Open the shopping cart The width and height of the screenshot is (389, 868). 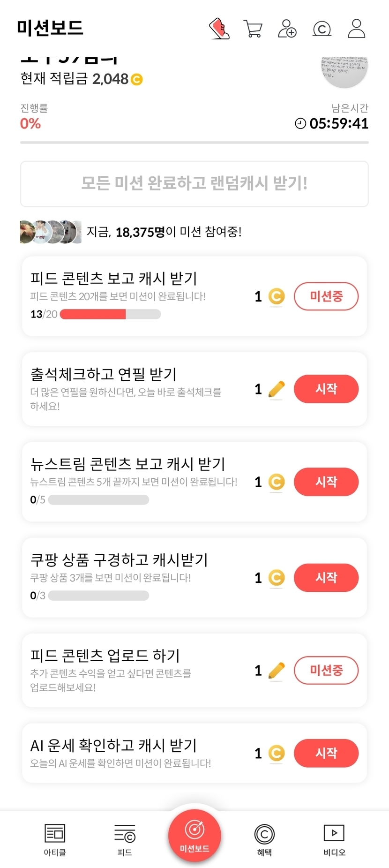[253, 29]
